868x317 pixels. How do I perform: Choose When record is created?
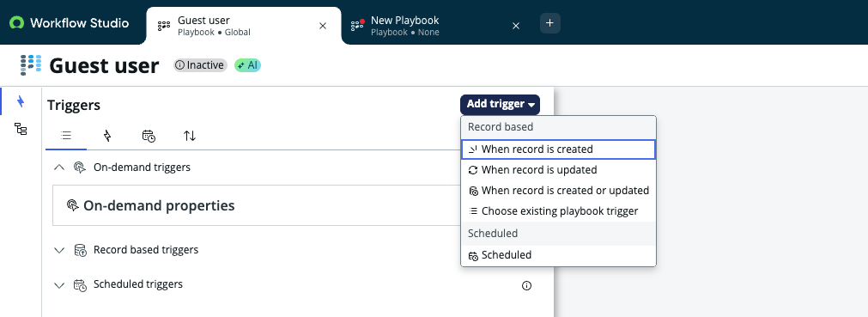559,149
